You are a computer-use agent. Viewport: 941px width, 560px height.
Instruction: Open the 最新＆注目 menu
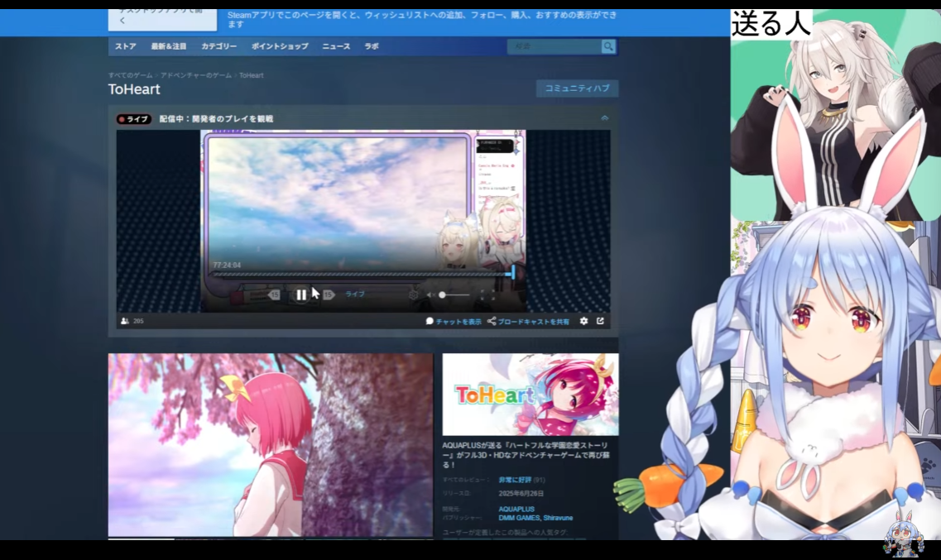pyautogui.click(x=169, y=46)
